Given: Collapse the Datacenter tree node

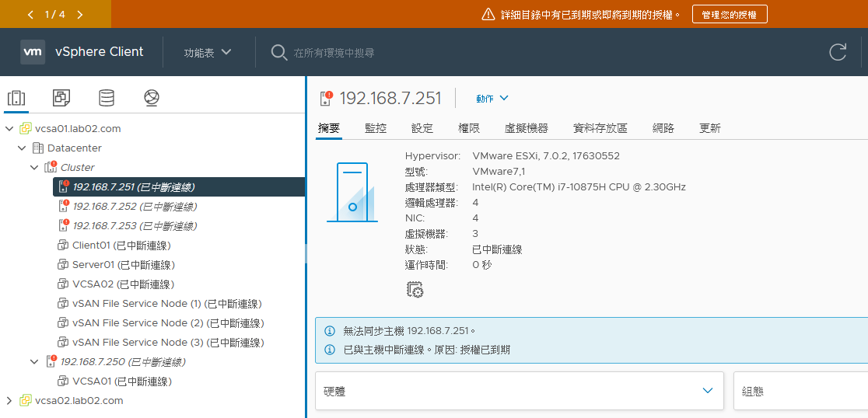Looking at the screenshot, I should 22,148.
